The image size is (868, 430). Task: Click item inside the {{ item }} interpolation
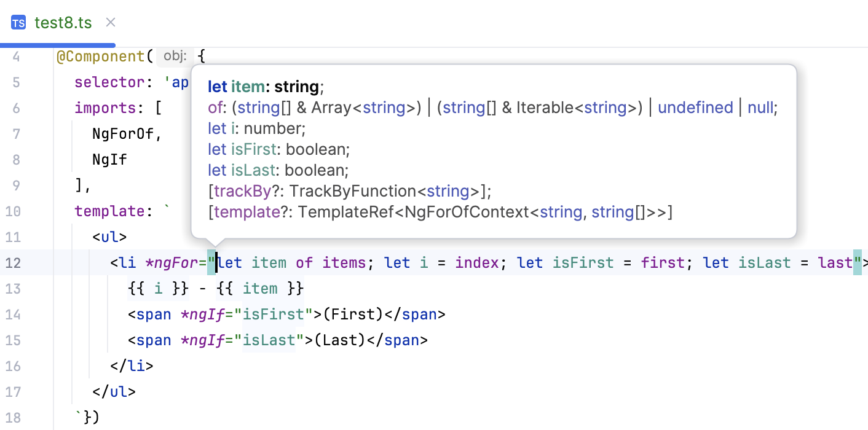pyautogui.click(x=260, y=288)
